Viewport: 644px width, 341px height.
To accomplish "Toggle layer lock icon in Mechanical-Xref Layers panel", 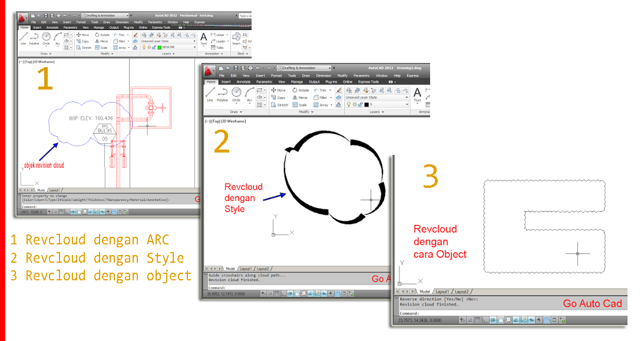I will pyautogui.click(x=154, y=48).
